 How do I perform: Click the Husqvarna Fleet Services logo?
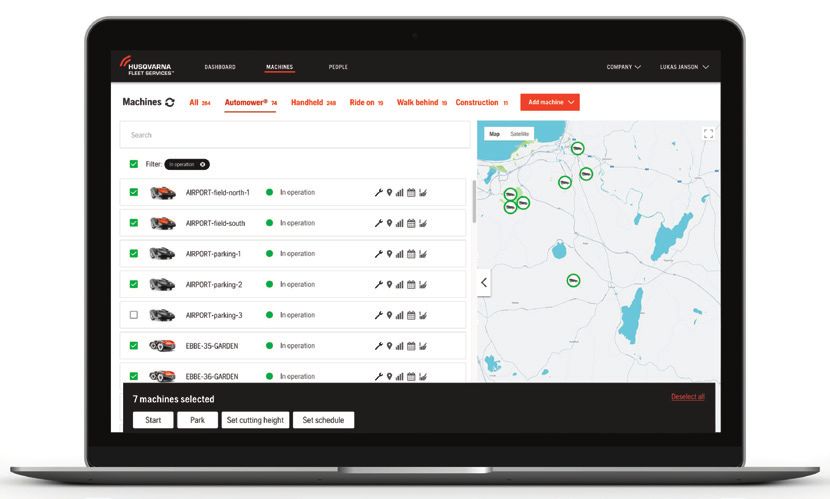[x=146, y=66]
